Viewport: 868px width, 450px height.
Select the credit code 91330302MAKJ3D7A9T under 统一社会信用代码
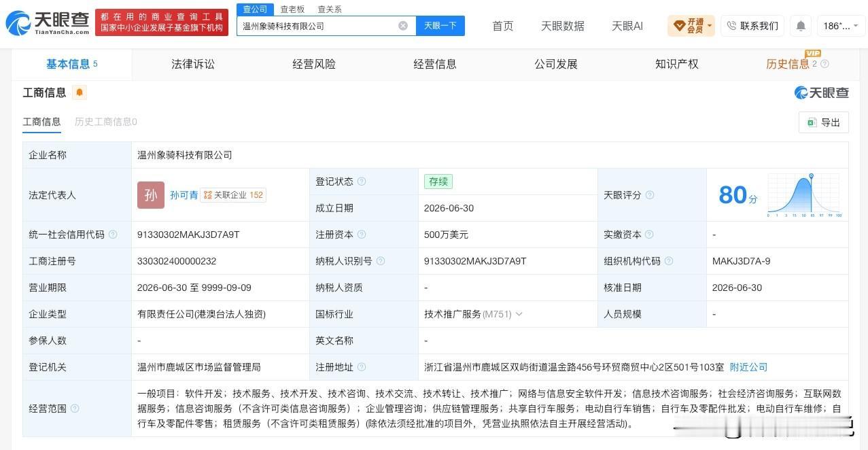coord(188,235)
